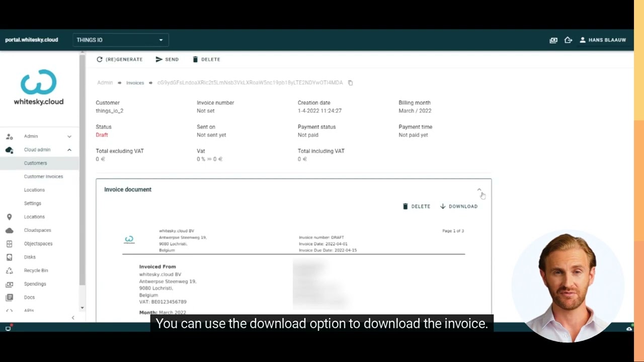Click the invoice preview logo thumbnail
This screenshot has width=644, height=362.
pyautogui.click(x=129, y=240)
